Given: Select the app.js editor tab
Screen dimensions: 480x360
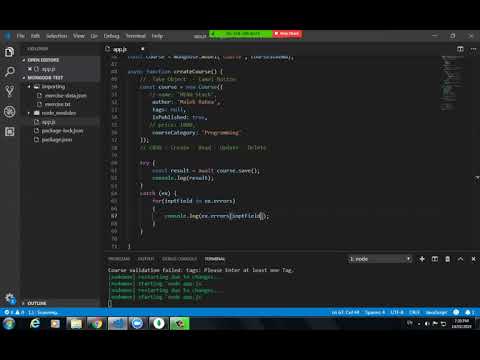Looking at the screenshot, I should pyautogui.click(x=120, y=49).
